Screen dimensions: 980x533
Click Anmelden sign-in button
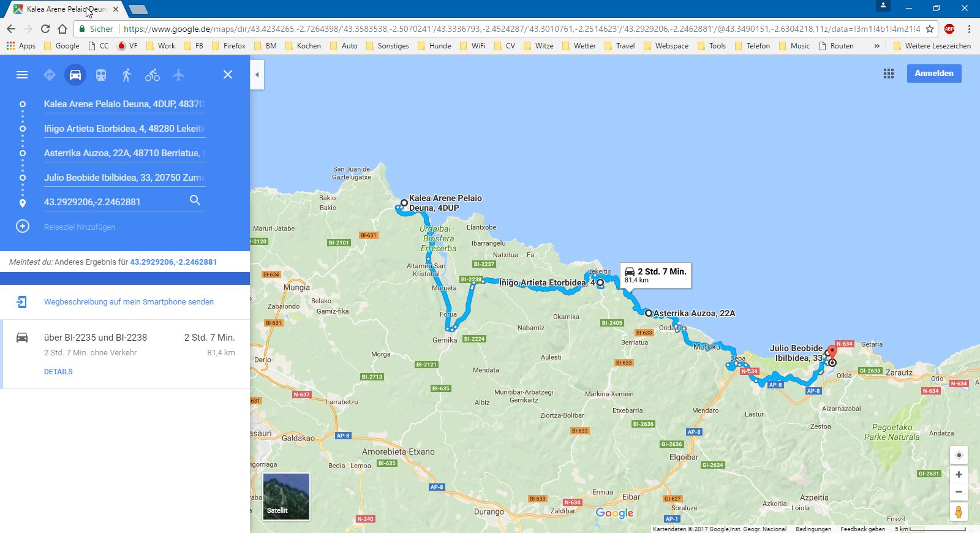point(934,74)
